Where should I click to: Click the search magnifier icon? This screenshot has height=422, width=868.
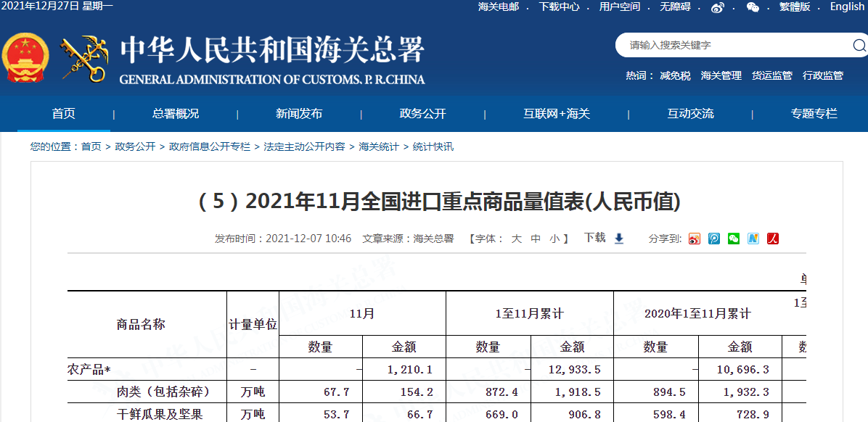(x=859, y=45)
